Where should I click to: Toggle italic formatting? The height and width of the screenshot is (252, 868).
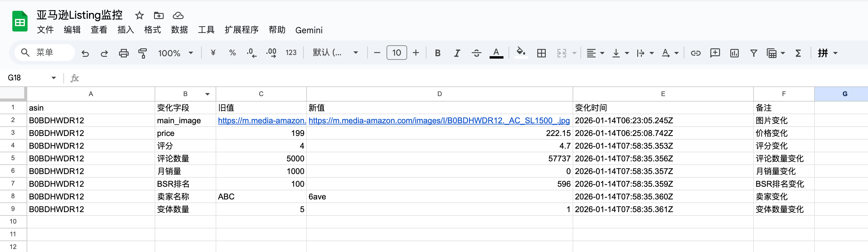pyautogui.click(x=457, y=53)
